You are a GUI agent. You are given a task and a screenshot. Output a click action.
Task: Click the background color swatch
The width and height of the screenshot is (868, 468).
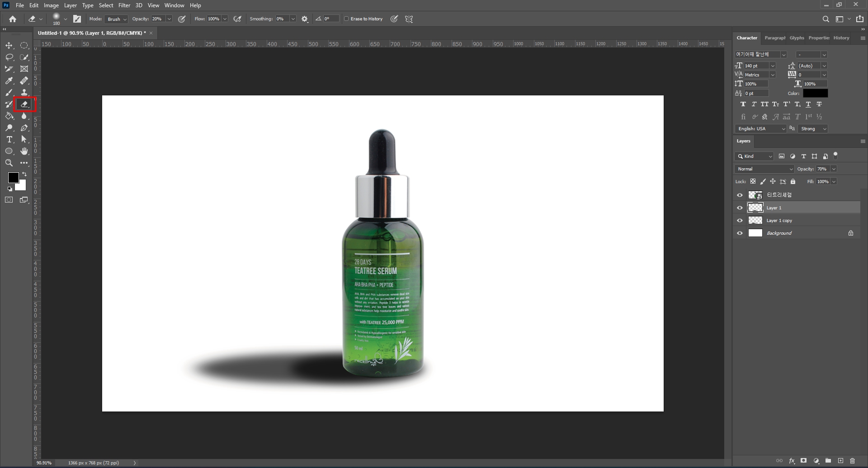(22, 186)
